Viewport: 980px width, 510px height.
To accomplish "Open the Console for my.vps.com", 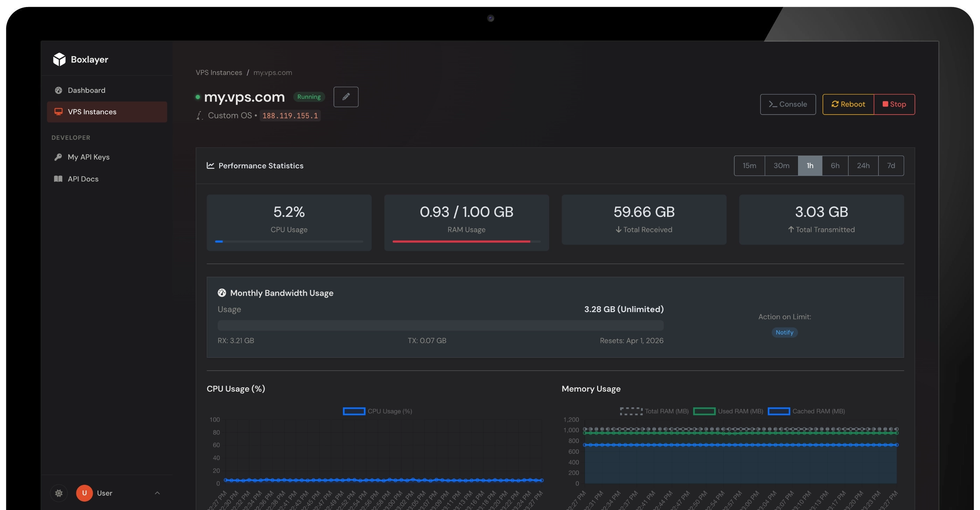I will [787, 104].
